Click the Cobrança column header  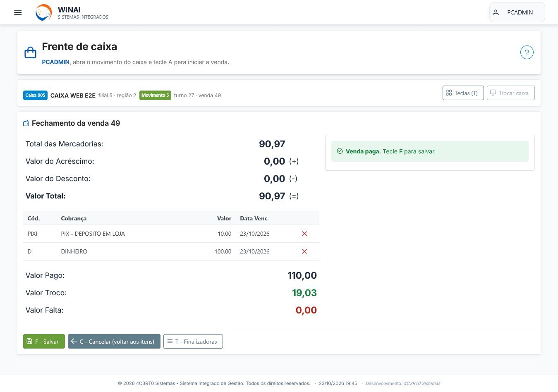[x=74, y=218]
